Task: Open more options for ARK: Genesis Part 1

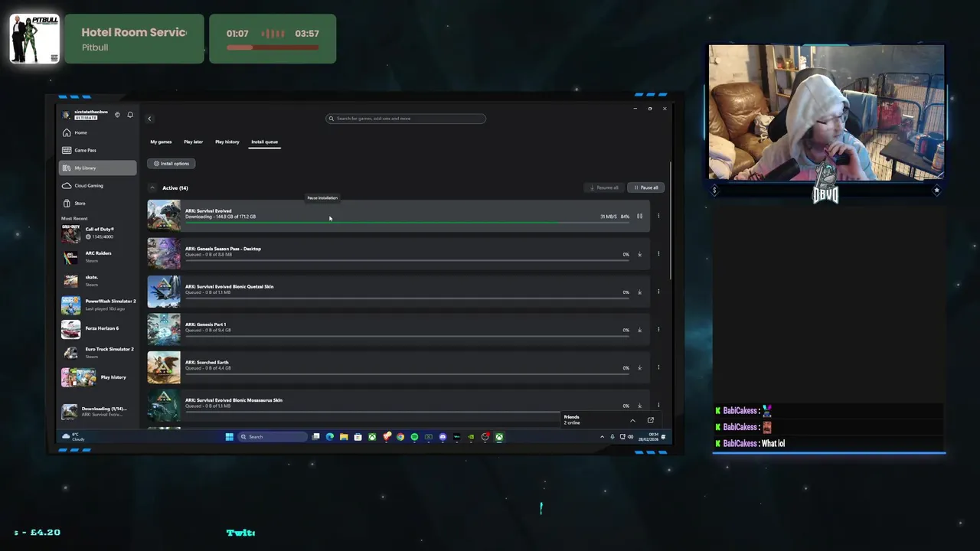Action: [x=658, y=329]
